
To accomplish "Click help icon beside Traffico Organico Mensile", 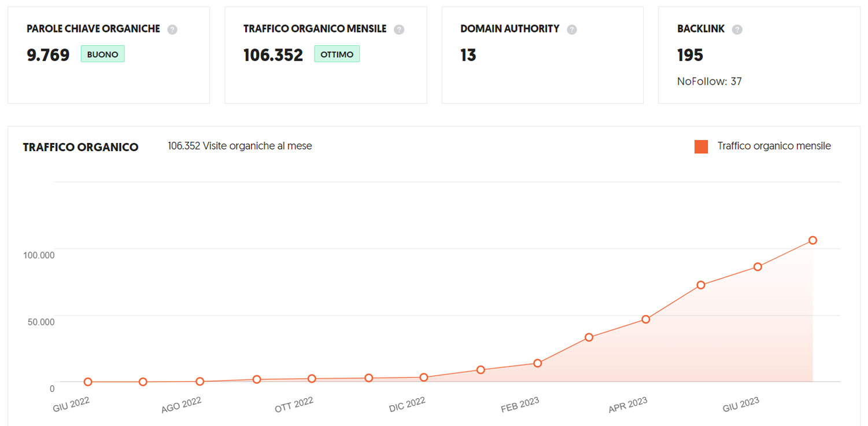I will pos(399,30).
